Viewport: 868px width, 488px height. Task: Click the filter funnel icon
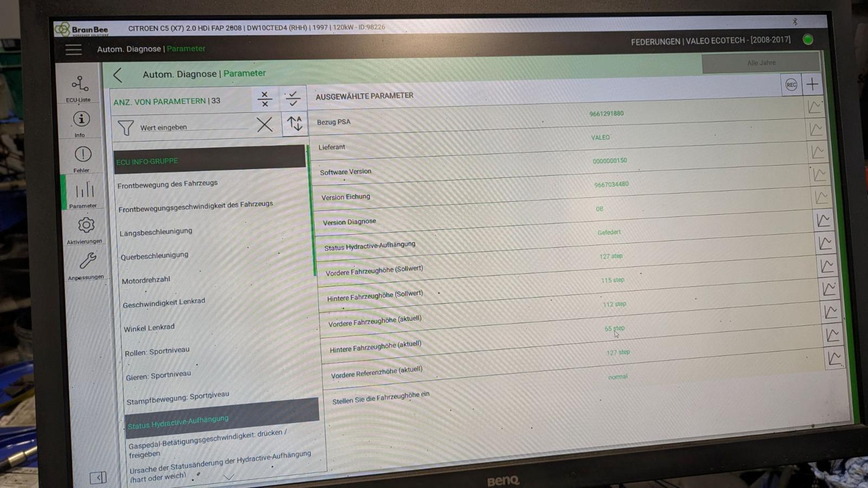coord(125,128)
